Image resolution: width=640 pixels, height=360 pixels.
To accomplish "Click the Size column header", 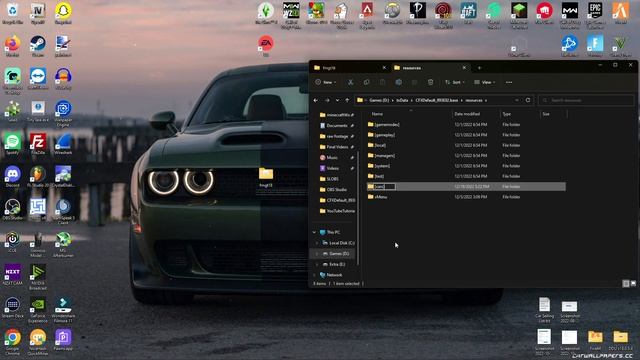I will [553, 114].
